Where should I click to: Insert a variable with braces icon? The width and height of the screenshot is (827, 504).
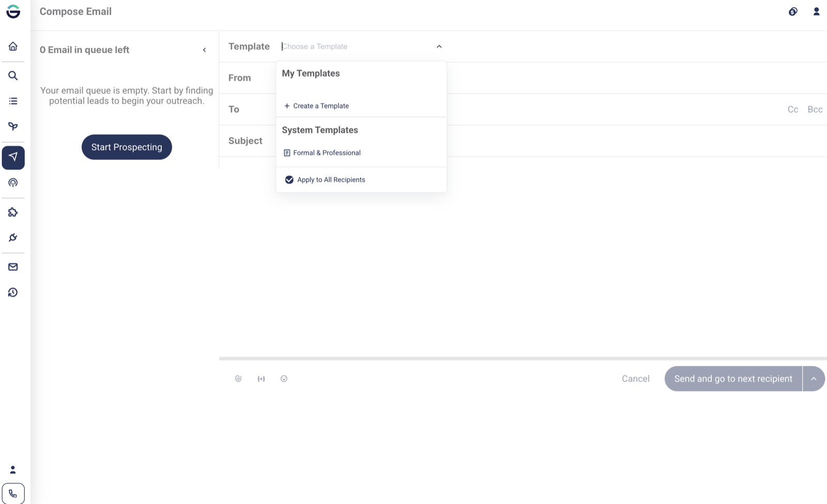point(261,379)
